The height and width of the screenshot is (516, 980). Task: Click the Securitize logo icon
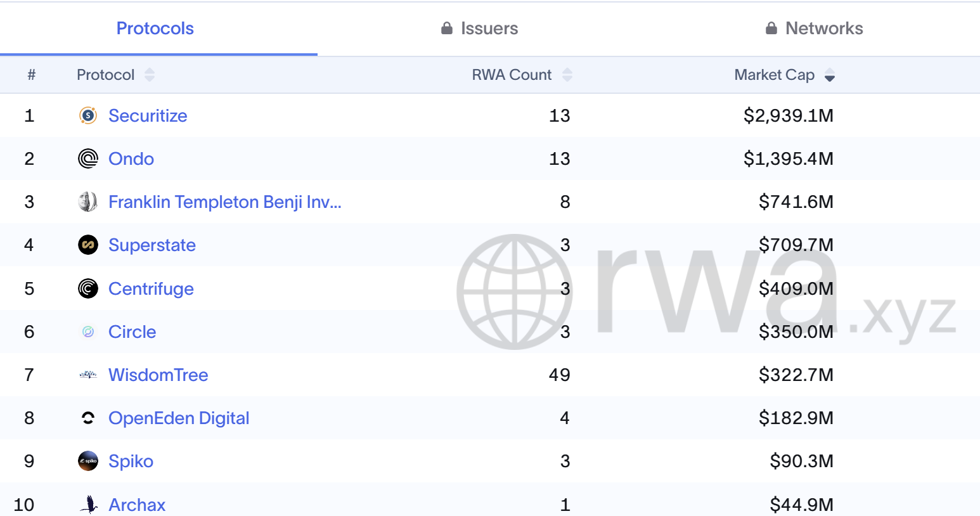(88, 115)
